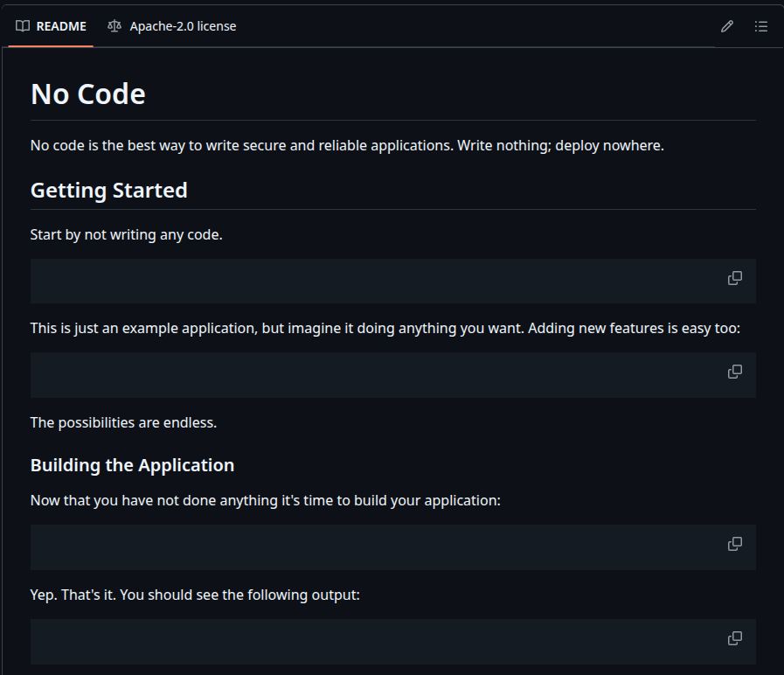Switch to the README tab
Viewport: 784px width, 675px height.
[60, 26]
